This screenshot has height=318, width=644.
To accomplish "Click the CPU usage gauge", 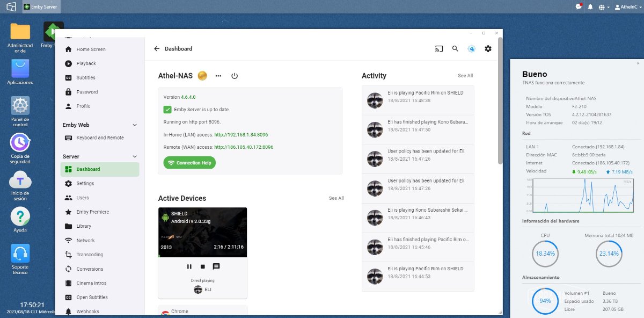I will point(545,254).
